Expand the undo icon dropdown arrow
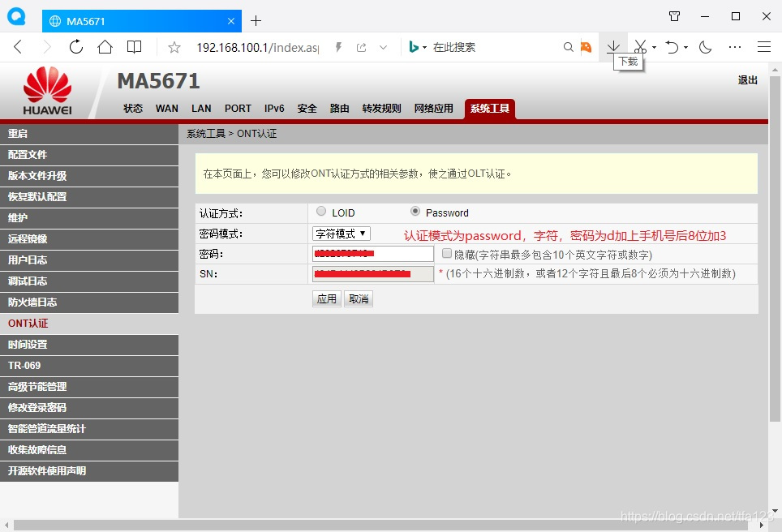The height and width of the screenshot is (532, 782). (685, 47)
